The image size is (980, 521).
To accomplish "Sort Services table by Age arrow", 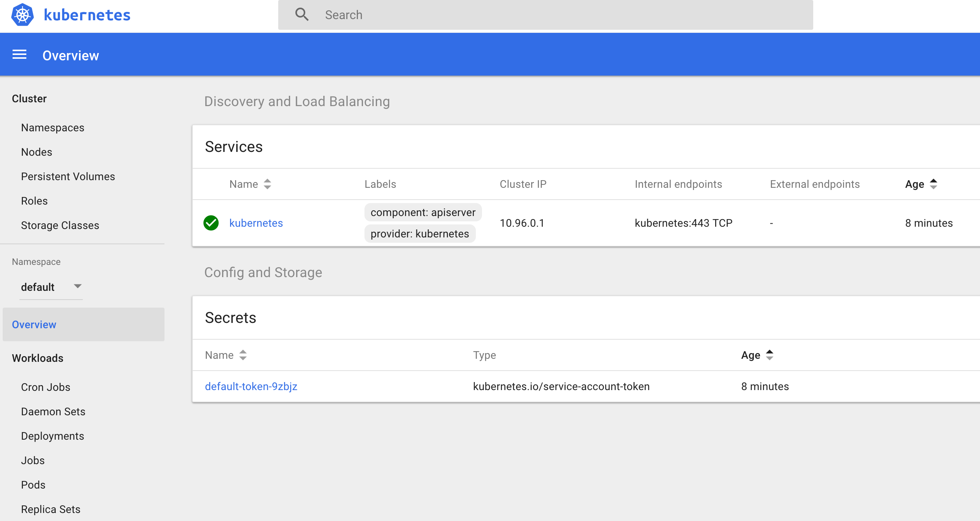I will (933, 184).
